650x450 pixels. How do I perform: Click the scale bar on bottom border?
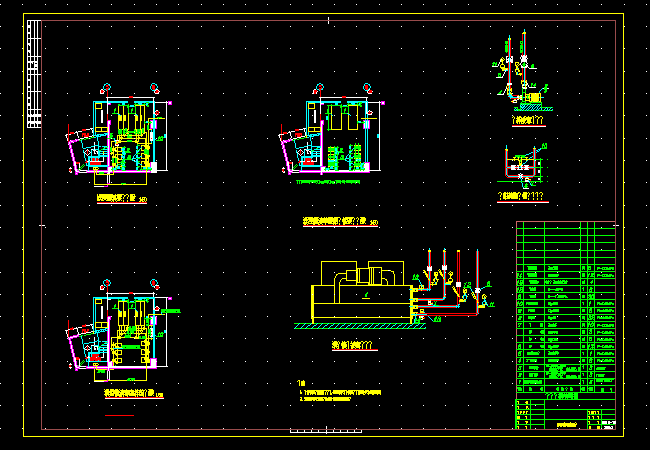coord(325,431)
